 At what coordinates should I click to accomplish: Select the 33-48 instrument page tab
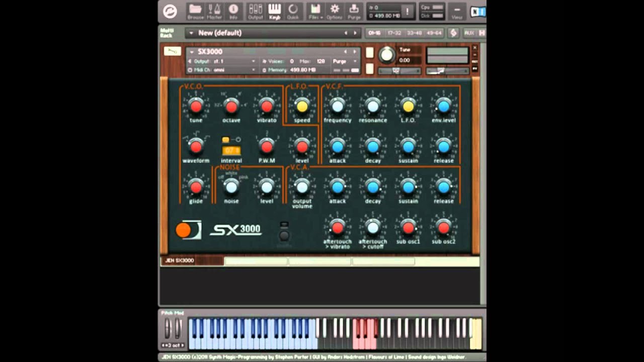(x=414, y=33)
